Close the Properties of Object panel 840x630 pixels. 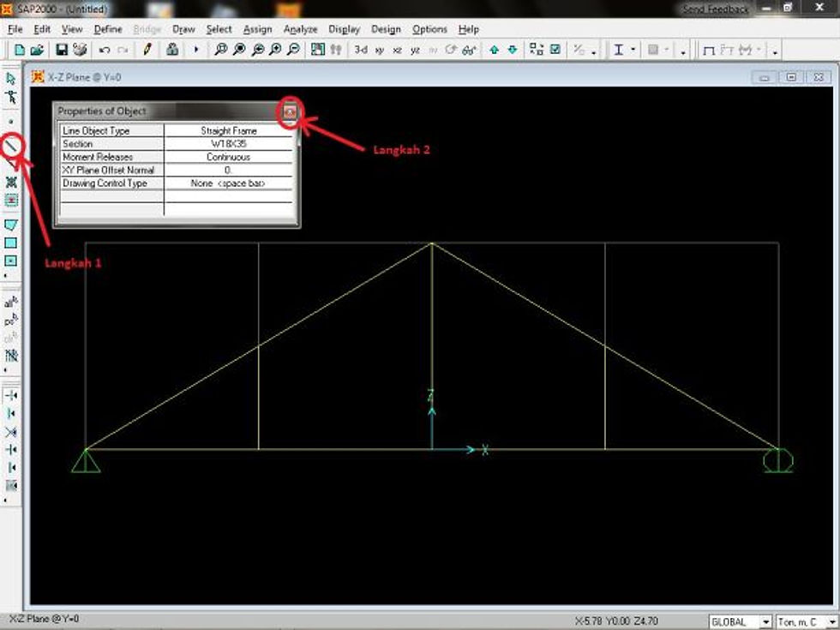[290, 111]
